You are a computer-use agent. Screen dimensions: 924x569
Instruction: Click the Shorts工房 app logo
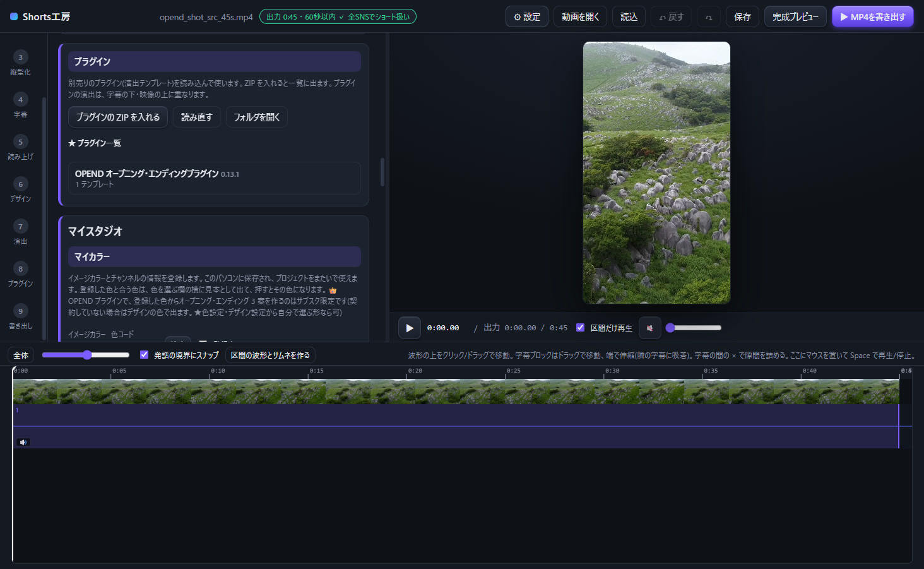(x=40, y=17)
